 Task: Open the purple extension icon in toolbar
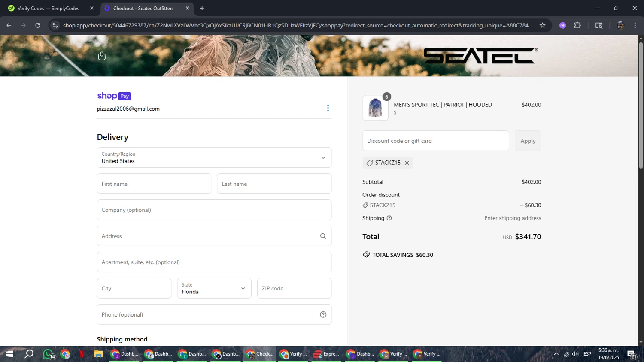tap(563, 25)
